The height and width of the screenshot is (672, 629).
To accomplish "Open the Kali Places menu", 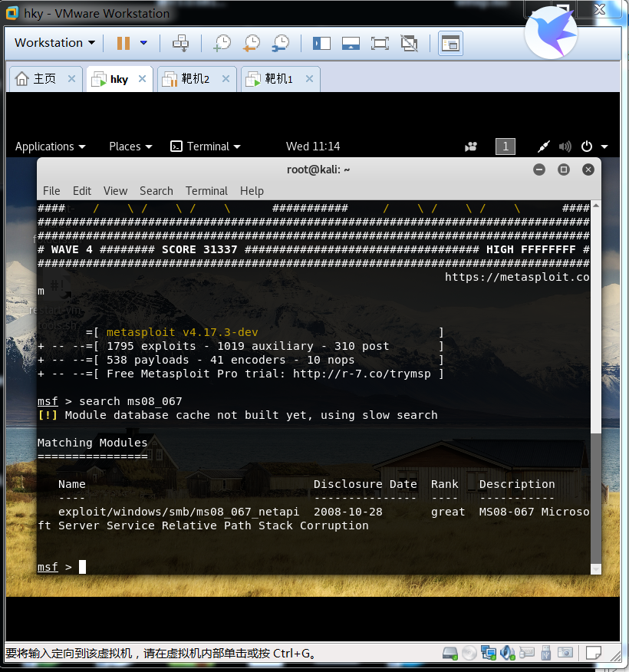I will pyautogui.click(x=130, y=147).
